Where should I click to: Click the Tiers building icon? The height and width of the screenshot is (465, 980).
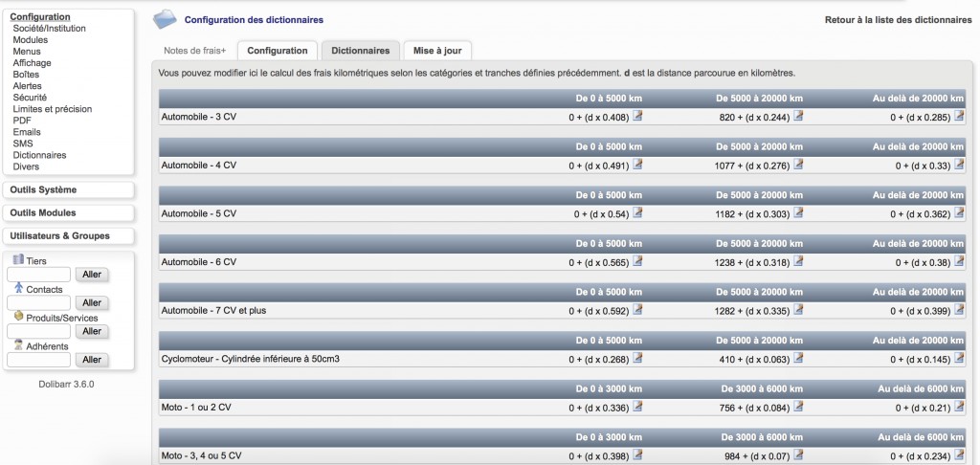click(18, 259)
